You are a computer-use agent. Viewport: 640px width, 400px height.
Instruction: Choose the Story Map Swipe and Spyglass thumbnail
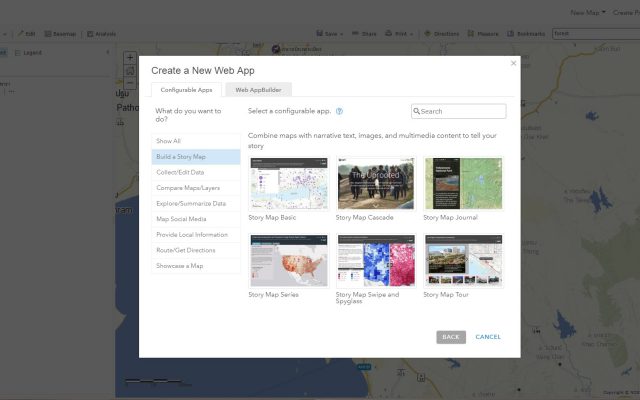tap(376, 261)
